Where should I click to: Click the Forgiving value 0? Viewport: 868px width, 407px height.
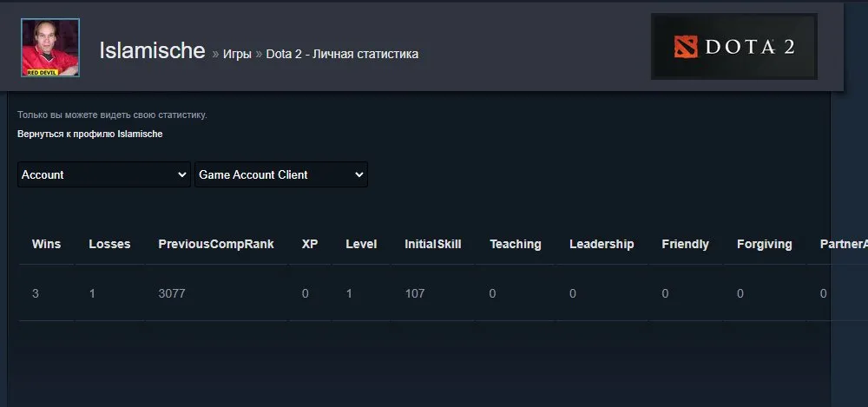tap(740, 293)
